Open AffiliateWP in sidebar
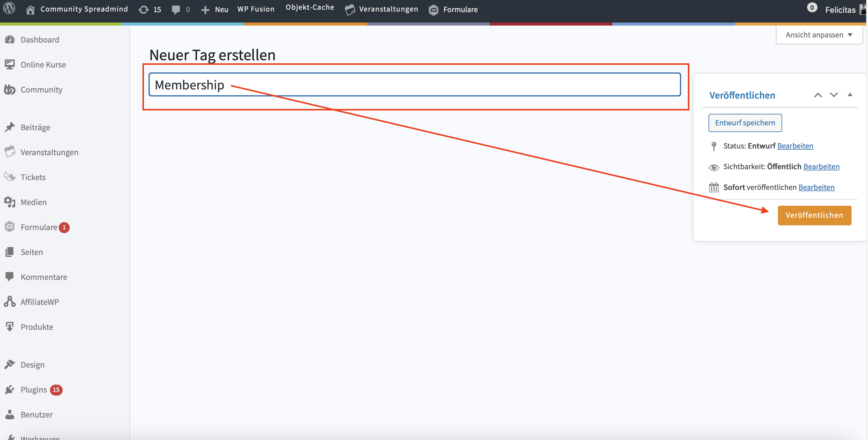Viewport: 868px width, 440px height. pos(40,302)
